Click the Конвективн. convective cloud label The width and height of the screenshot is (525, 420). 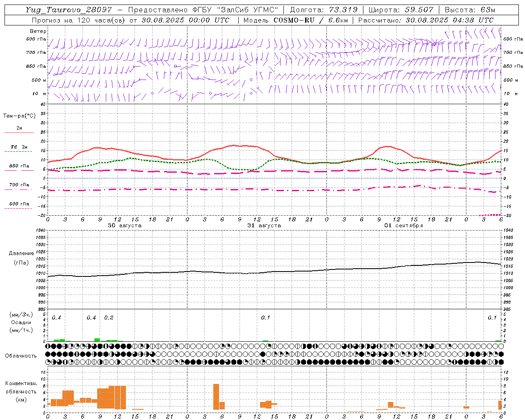[x=21, y=383]
